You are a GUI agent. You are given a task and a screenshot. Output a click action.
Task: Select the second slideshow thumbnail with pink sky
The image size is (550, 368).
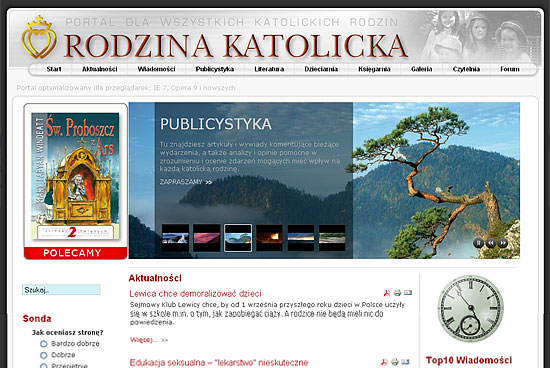[x=207, y=238]
